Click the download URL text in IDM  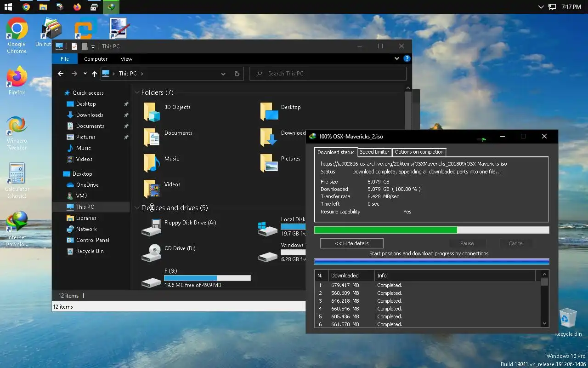413,164
